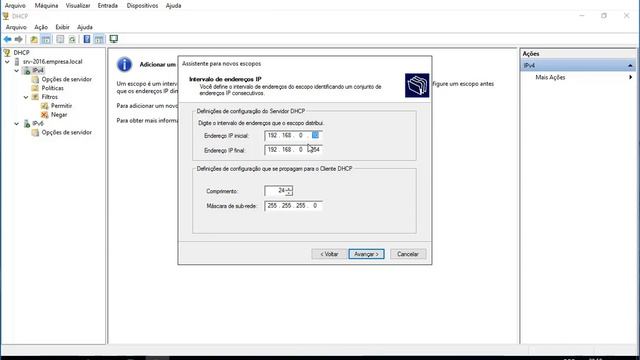Toggle the Show/Hide console tree icon
Image resolution: width=640 pixels, height=360 pixels.
46,39
